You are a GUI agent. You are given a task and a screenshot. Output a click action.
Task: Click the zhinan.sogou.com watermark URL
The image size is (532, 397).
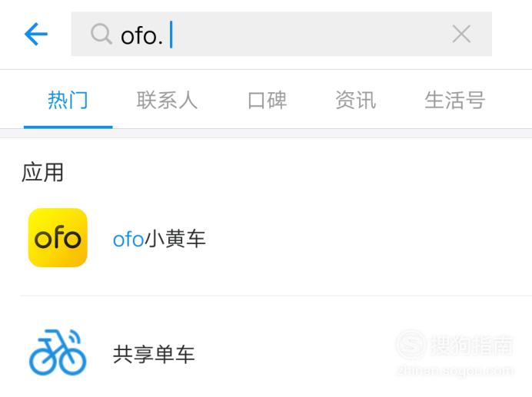tap(455, 370)
